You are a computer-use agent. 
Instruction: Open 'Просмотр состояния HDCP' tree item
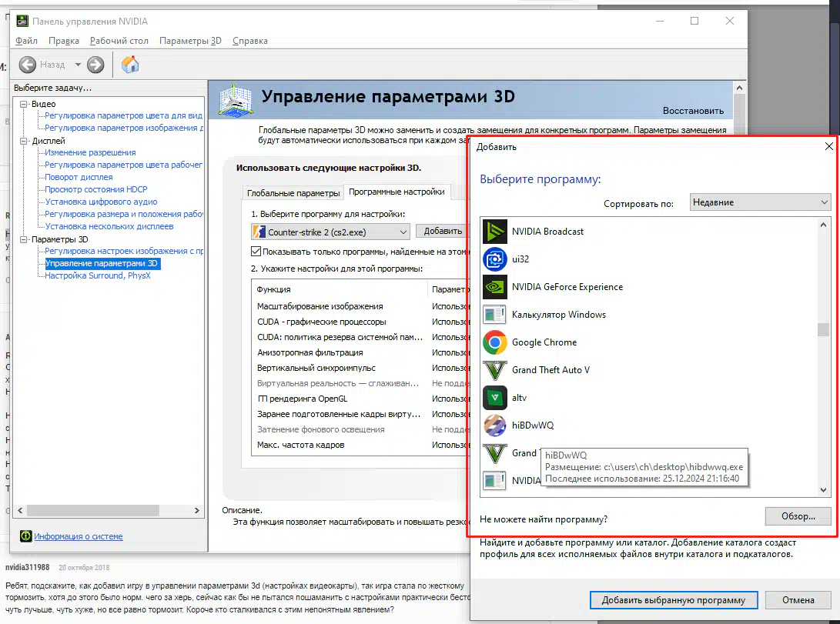click(x=96, y=189)
